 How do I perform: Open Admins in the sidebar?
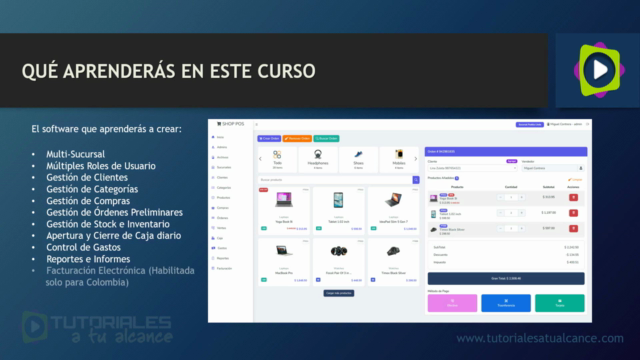220,147
